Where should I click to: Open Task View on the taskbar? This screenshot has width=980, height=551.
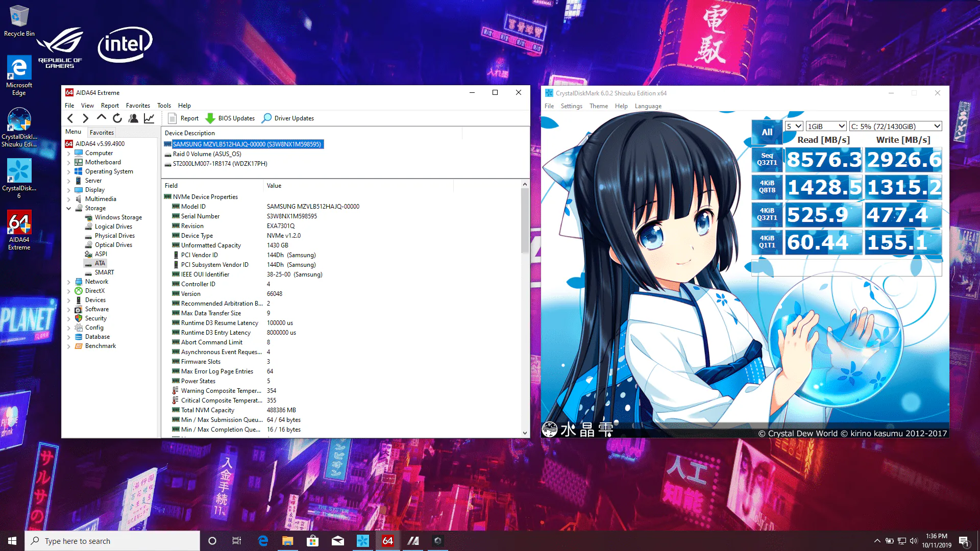click(237, 541)
